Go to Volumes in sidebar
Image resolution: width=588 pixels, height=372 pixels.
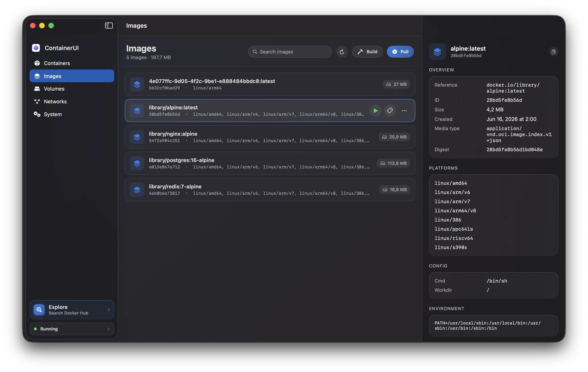click(72, 89)
